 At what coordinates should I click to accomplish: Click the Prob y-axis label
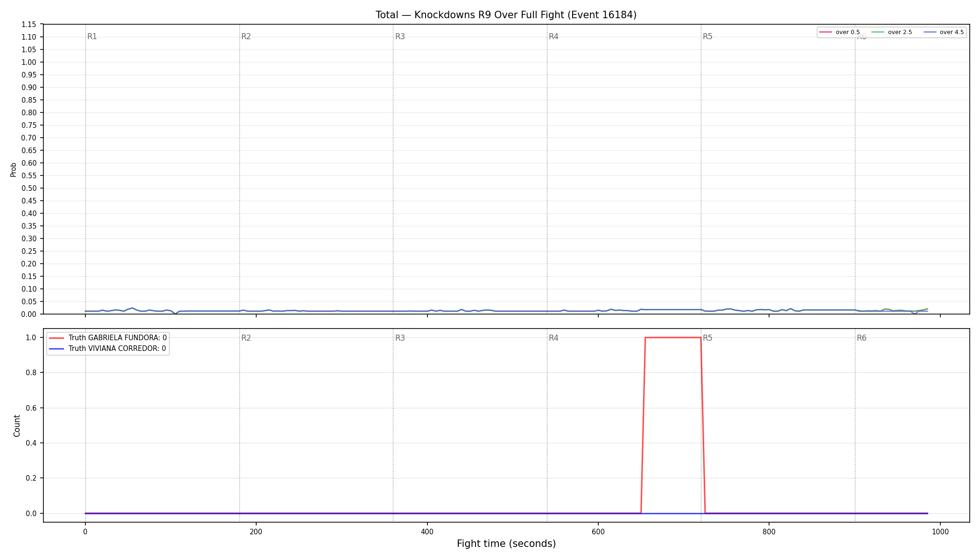coord(14,169)
